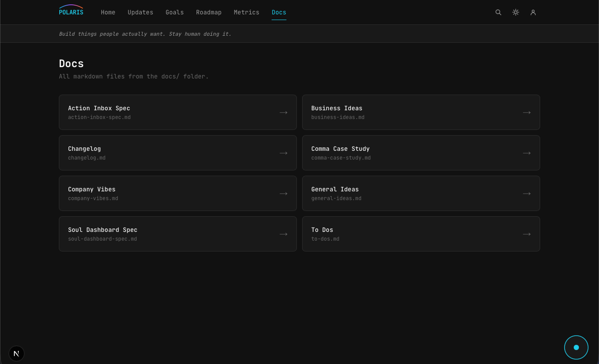Click arrow on Action Inbox Spec card
599x364 pixels.
[x=283, y=112]
